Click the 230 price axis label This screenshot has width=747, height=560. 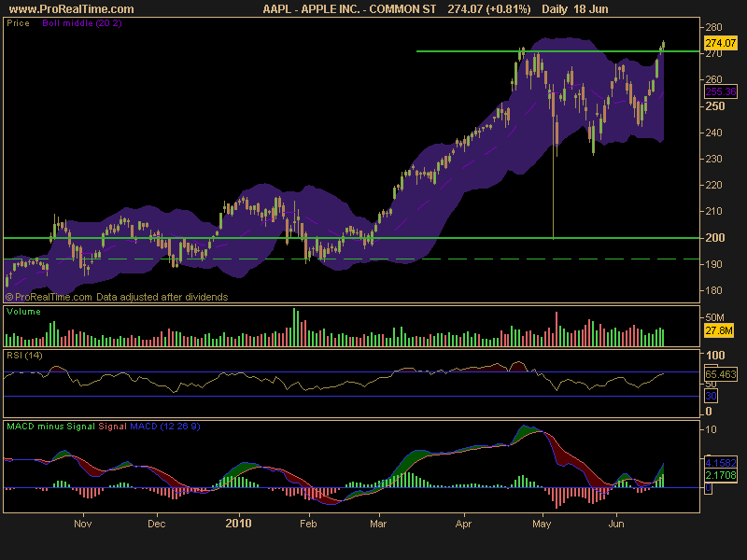[x=714, y=159]
